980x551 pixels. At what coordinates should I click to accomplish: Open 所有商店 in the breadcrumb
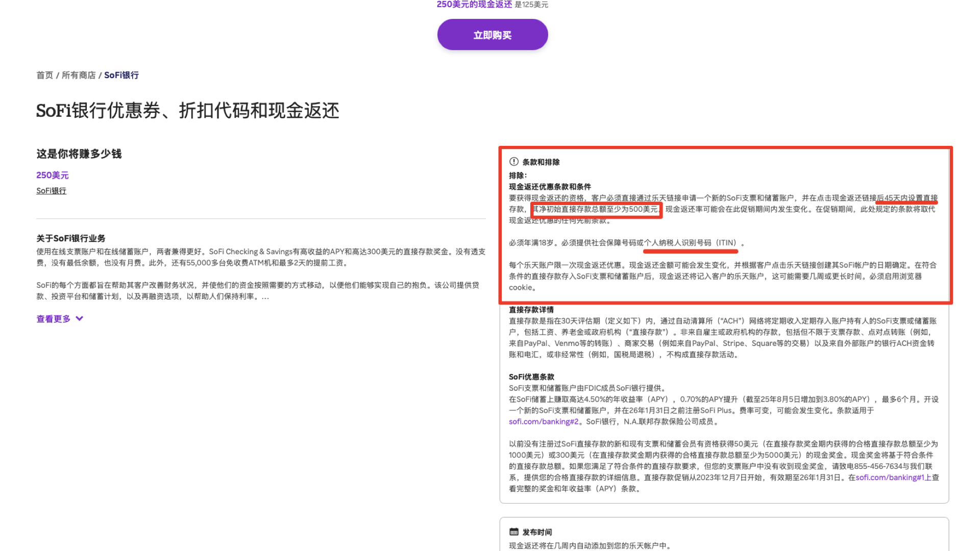pyautogui.click(x=79, y=75)
